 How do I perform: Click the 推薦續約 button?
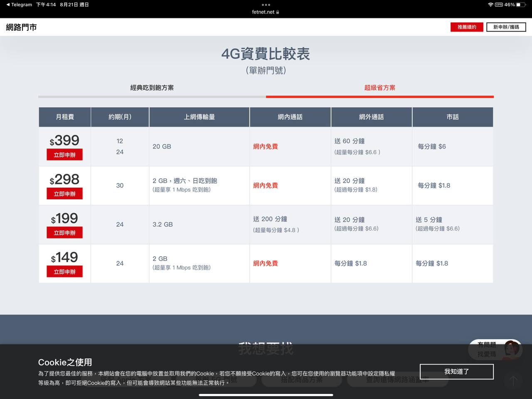(467, 27)
